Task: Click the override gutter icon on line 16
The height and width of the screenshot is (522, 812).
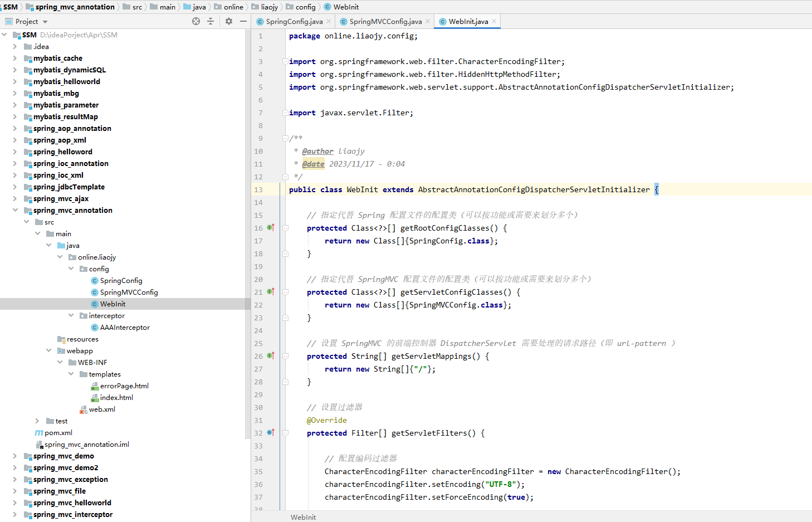Action: pos(271,227)
